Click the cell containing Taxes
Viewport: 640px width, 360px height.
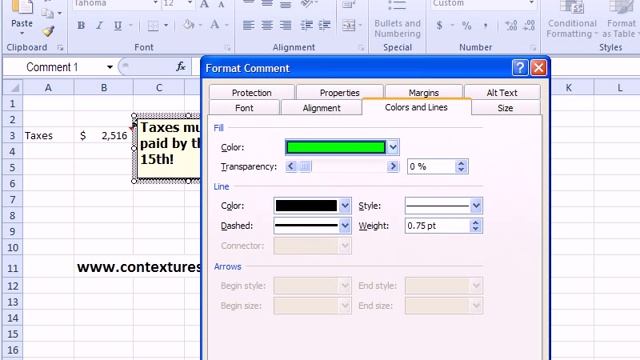coord(49,136)
